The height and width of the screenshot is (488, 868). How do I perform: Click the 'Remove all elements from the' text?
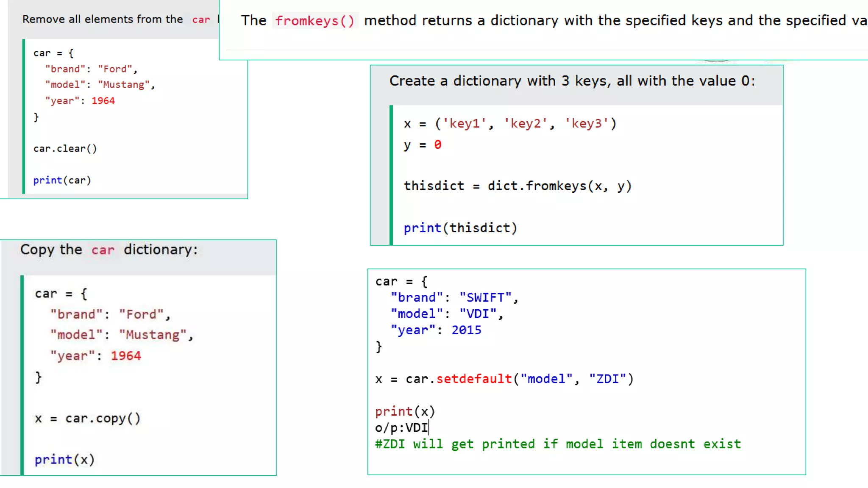[x=103, y=19]
